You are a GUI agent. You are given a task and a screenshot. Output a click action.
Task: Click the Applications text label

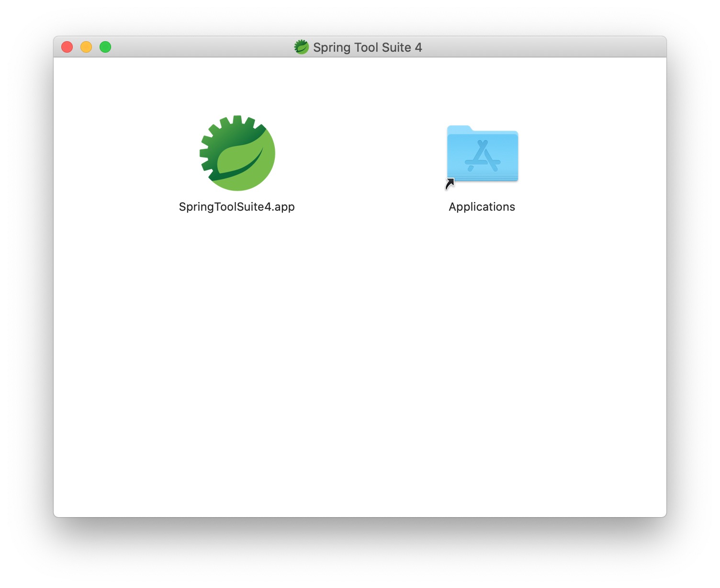pos(482,206)
